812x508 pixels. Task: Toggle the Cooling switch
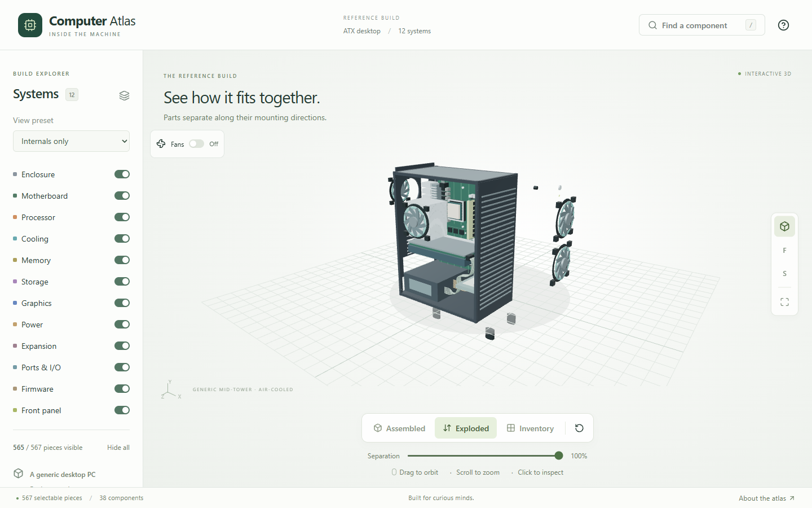point(122,239)
